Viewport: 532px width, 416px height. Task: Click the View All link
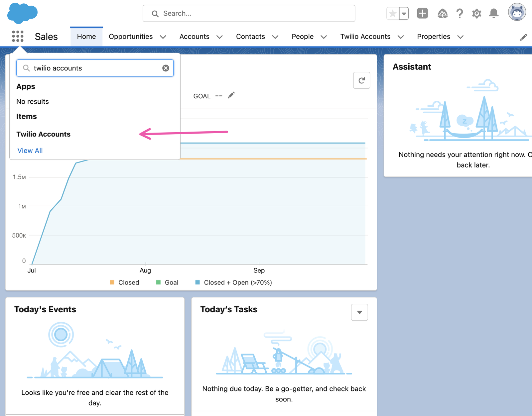click(x=30, y=151)
